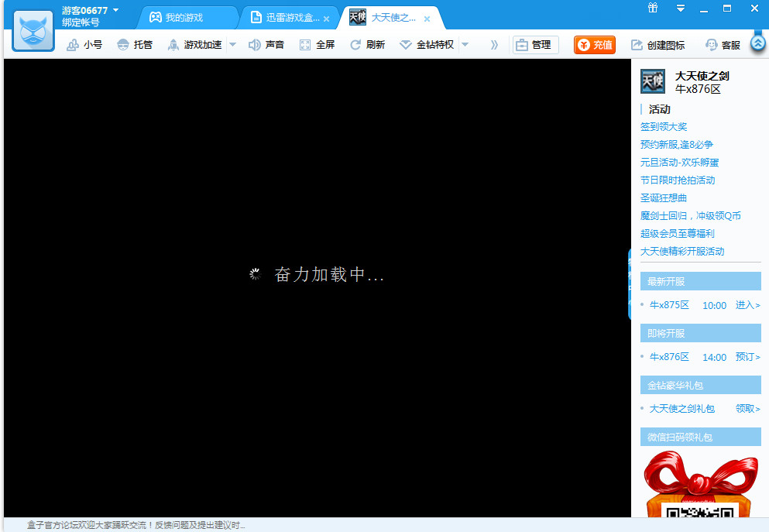Open 预约新服,逢8必争 link

click(676, 145)
